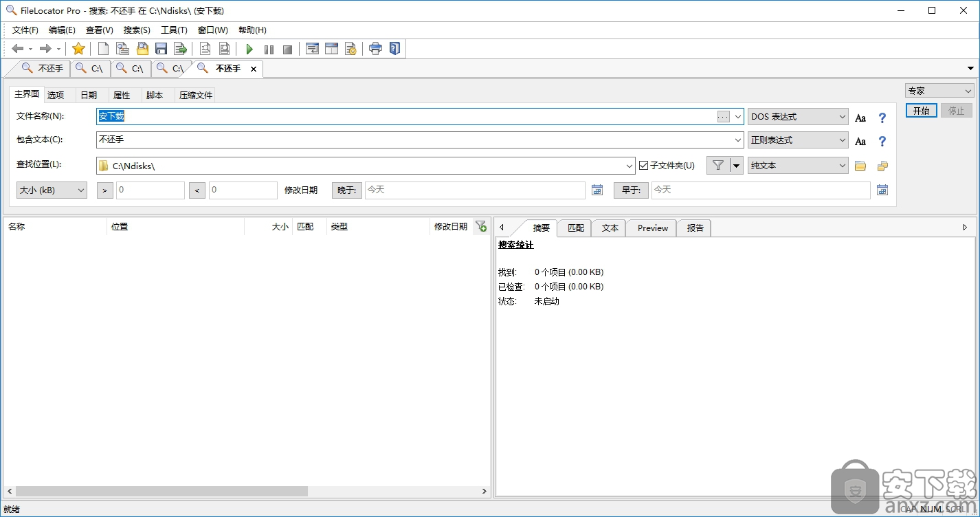Click the greater-than size button
This screenshot has height=517, width=980.
pos(105,190)
